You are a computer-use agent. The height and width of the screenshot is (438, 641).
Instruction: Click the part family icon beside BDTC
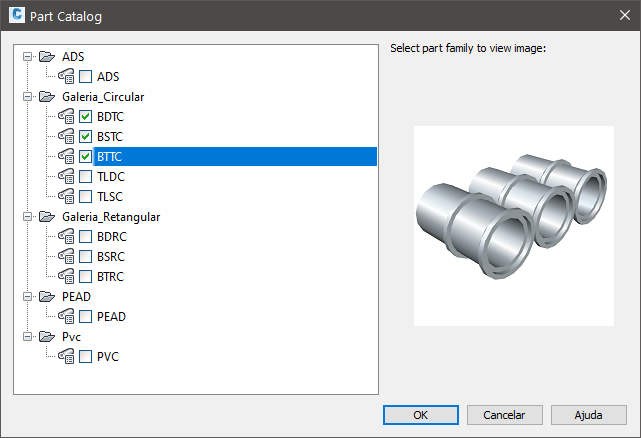pos(66,117)
